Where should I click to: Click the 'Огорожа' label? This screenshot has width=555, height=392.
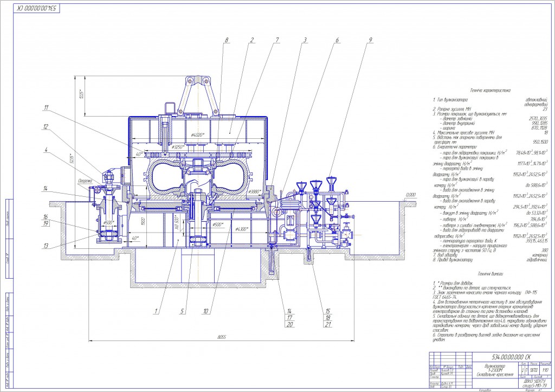(85, 181)
